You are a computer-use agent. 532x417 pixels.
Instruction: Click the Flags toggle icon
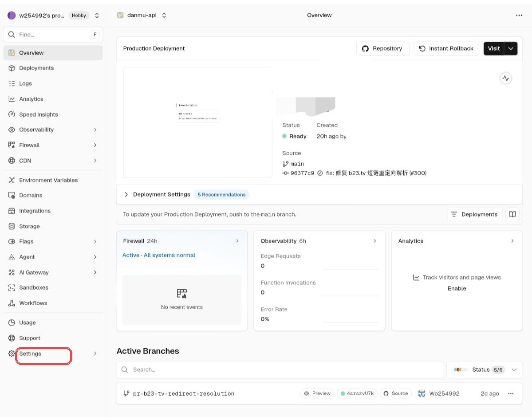(x=12, y=241)
